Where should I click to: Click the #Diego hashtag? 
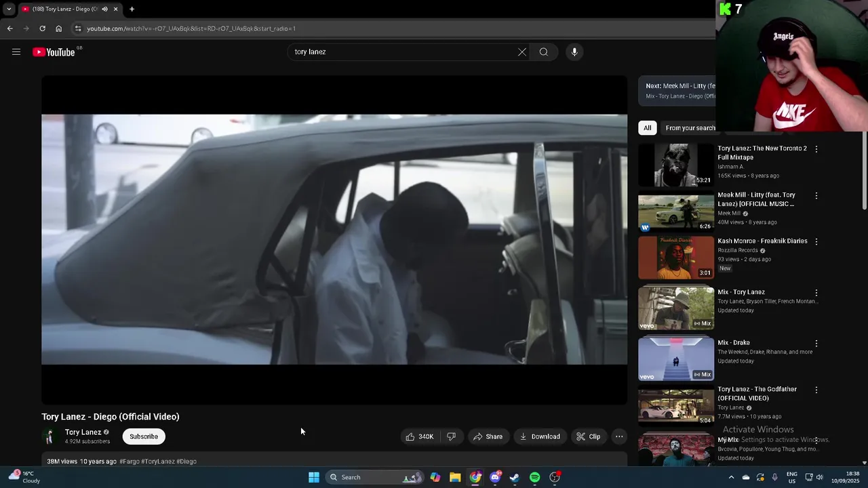(186, 462)
